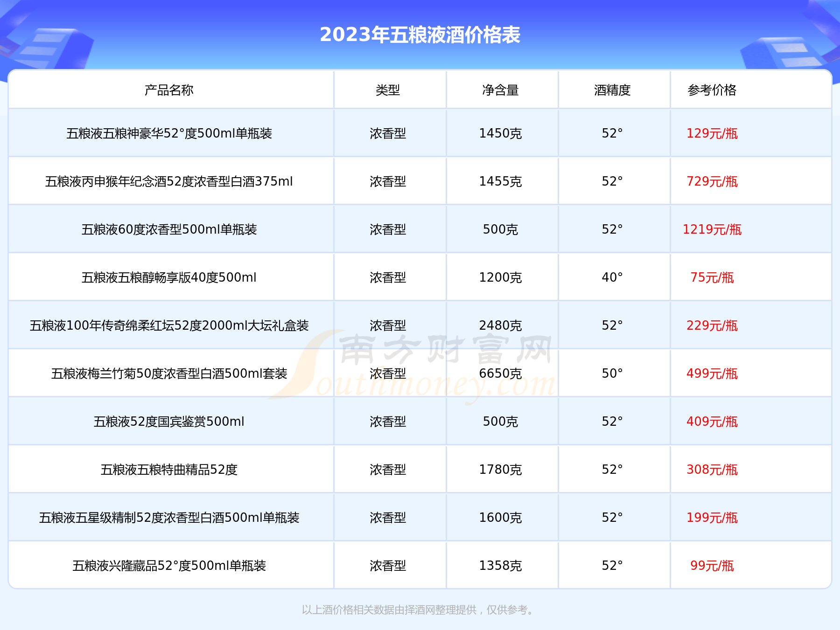Click alcohol value 50°
This screenshot has height=630, width=840.
tap(612, 374)
